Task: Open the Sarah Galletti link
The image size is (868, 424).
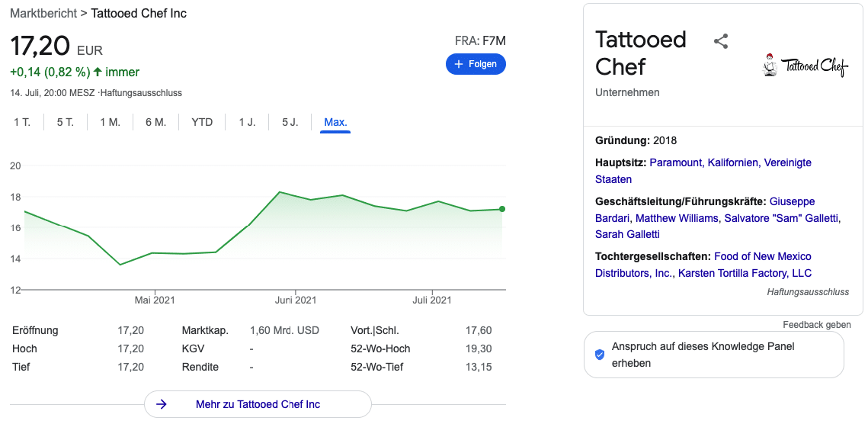Action: [x=627, y=234]
